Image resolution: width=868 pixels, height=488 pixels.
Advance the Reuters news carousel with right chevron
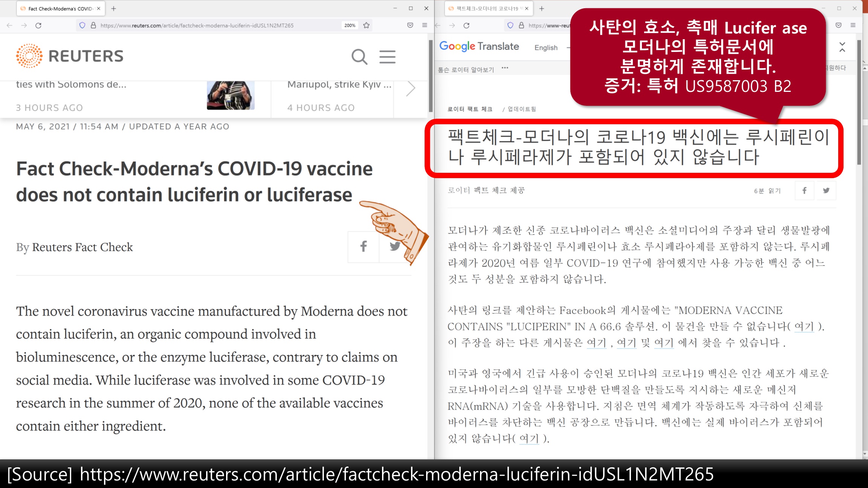[411, 89]
